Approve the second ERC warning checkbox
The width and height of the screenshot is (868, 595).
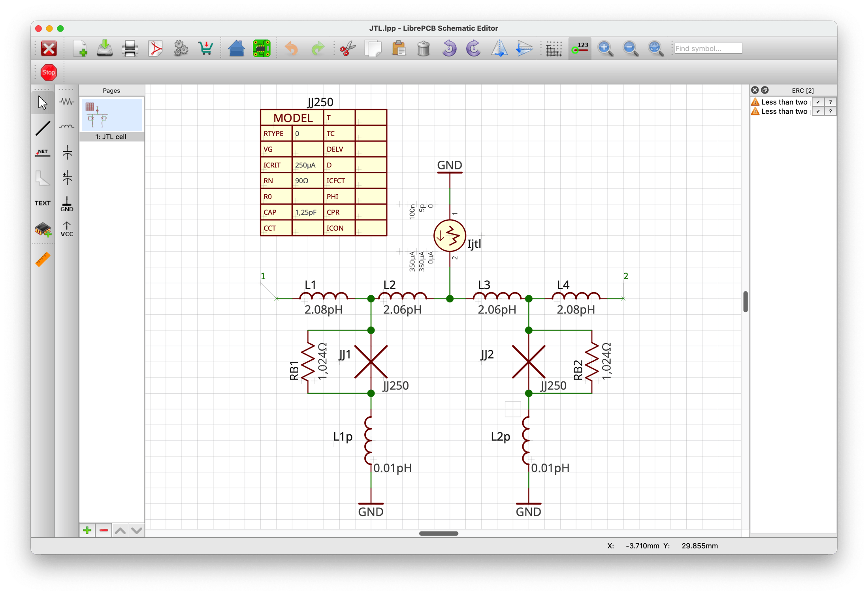click(818, 111)
